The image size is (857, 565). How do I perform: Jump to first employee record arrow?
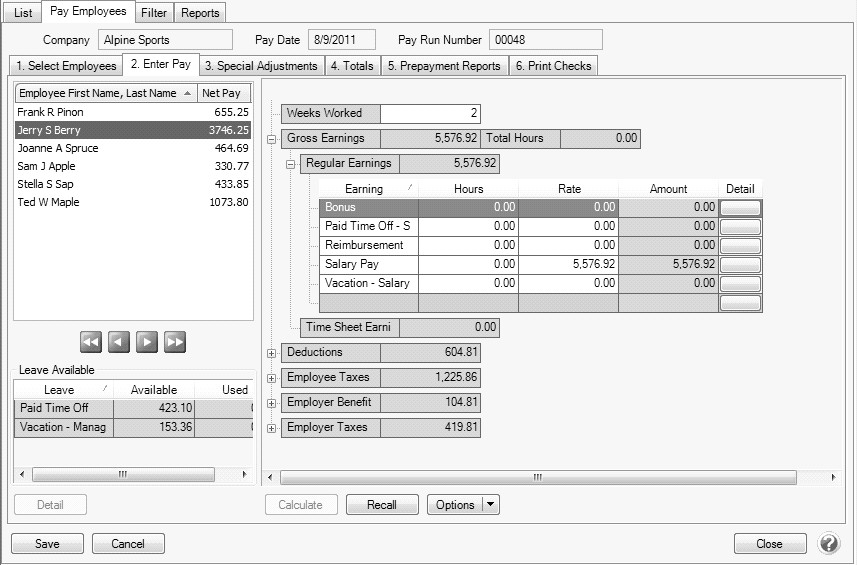(91, 342)
